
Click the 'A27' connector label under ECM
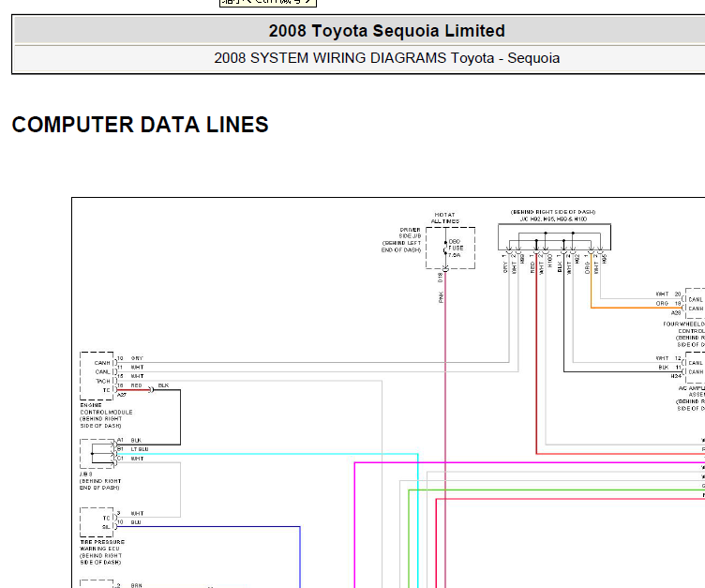point(122,395)
